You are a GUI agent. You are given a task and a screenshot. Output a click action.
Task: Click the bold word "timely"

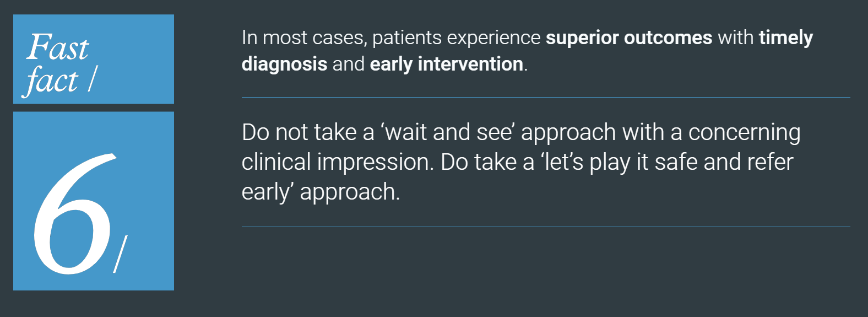(x=785, y=37)
